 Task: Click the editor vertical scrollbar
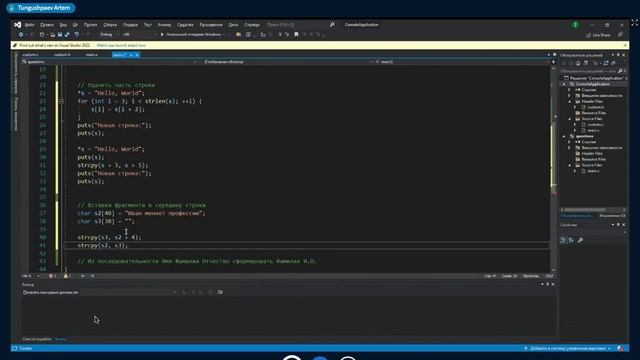pos(553,169)
